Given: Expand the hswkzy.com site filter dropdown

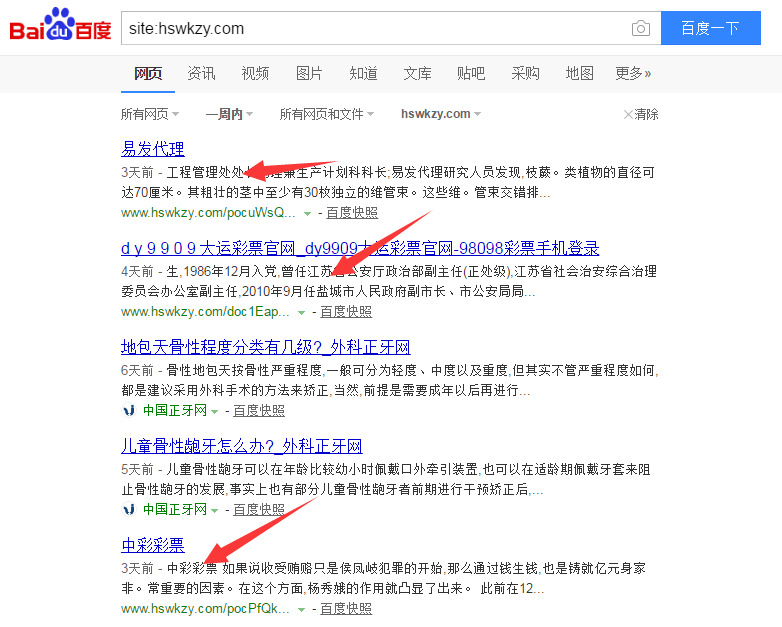Looking at the screenshot, I should 441,114.
